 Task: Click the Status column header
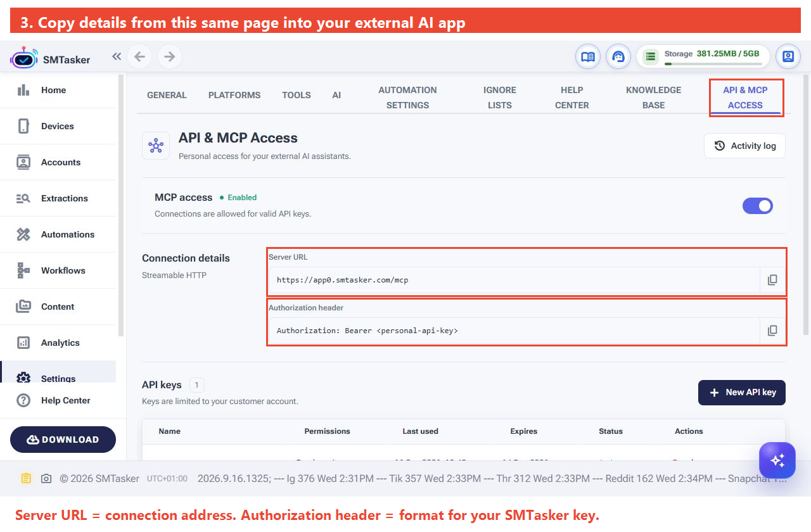[611, 431]
